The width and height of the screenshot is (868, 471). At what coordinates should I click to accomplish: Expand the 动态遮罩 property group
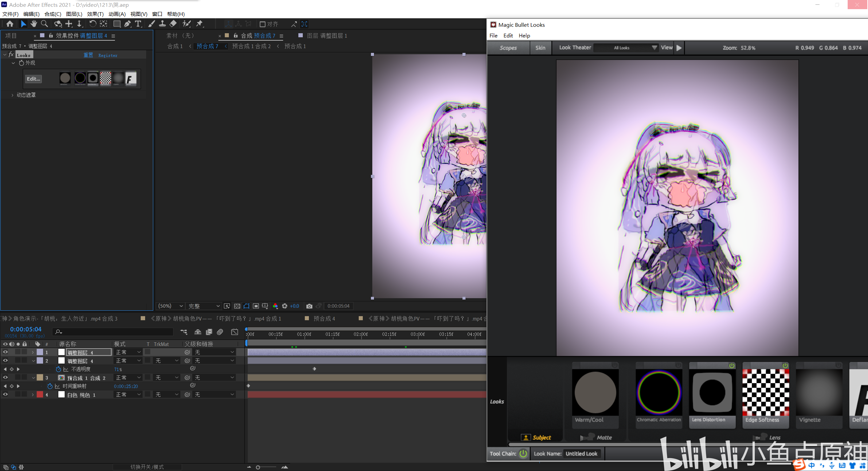(13, 95)
